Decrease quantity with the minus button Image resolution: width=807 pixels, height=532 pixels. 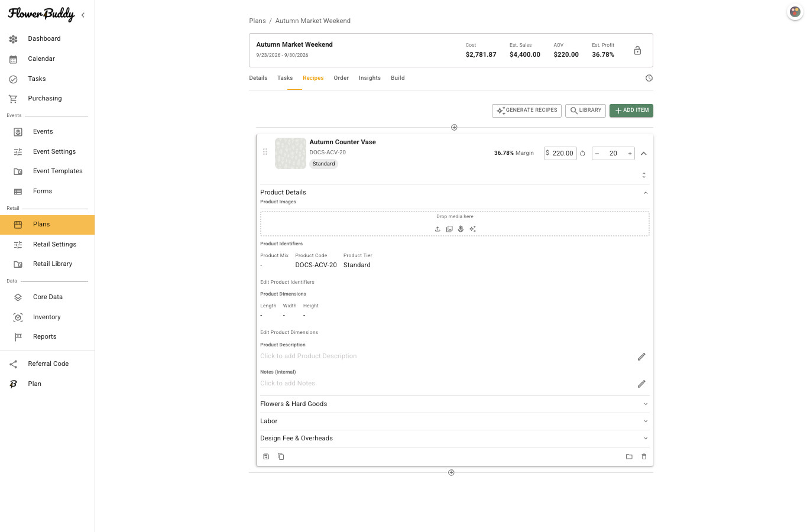coord(597,153)
